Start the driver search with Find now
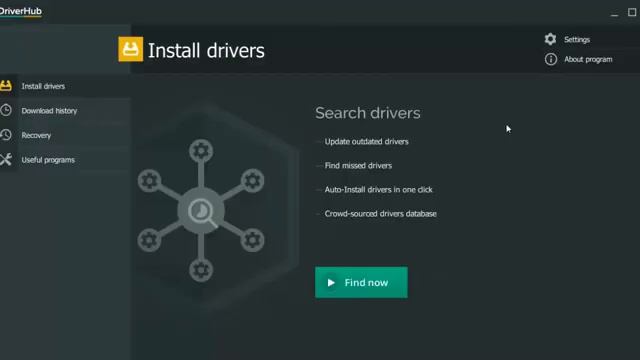This screenshot has width=640, height=360. (361, 282)
